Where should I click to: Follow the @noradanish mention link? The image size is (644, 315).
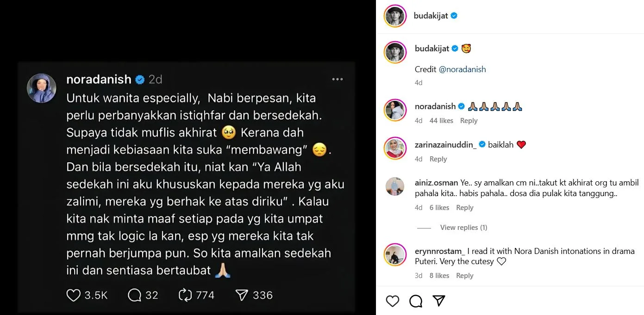(x=462, y=69)
